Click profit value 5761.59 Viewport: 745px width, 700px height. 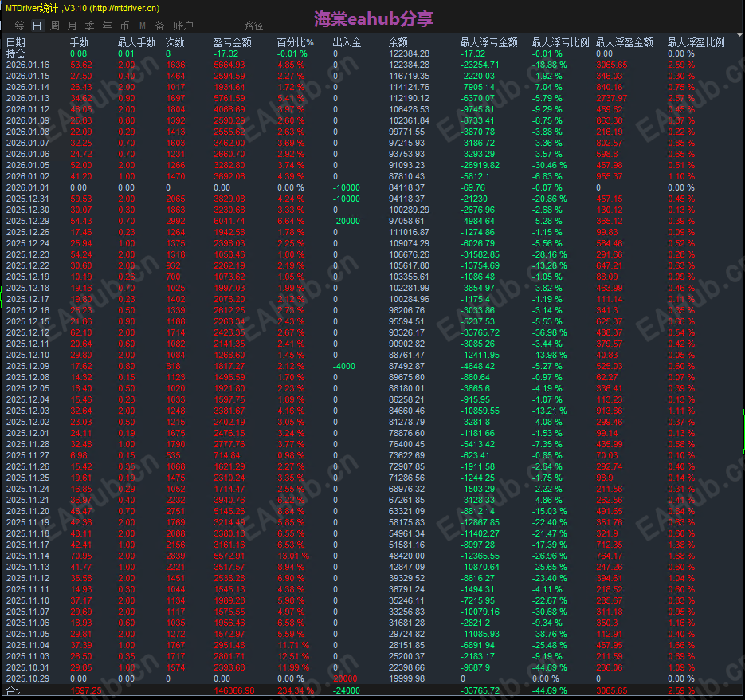229,98
